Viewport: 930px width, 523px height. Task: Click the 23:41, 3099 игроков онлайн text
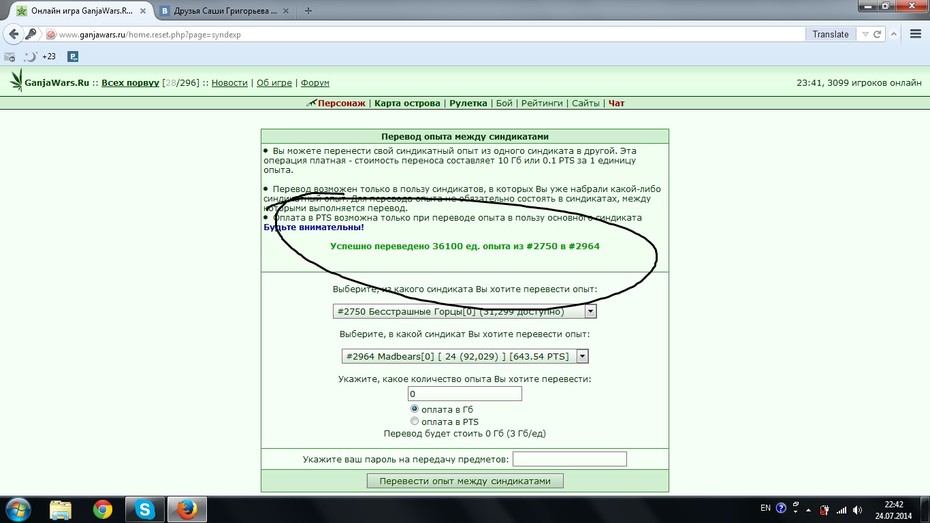859,82
